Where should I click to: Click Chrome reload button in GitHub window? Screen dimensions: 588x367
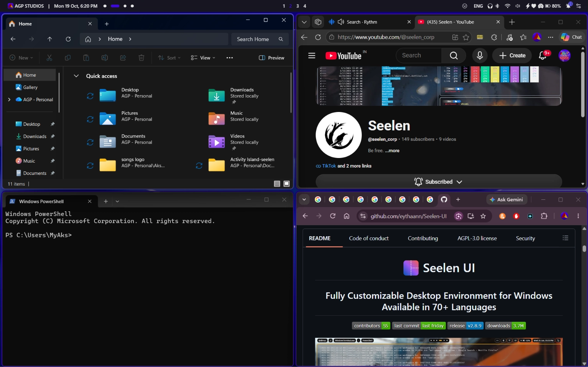(333, 216)
